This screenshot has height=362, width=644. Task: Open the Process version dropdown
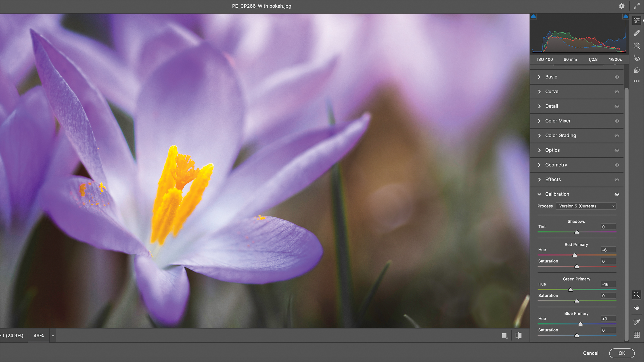click(586, 206)
